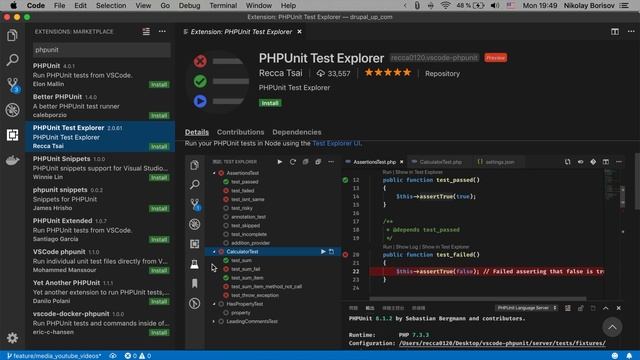The width and height of the screenshot is (640, 360).
Task: Open the File menu
Action: (60, 5)
